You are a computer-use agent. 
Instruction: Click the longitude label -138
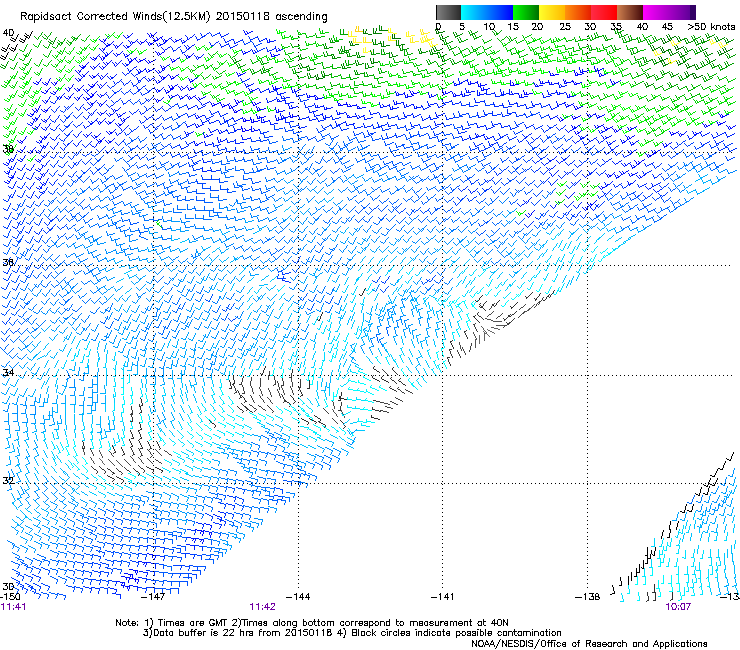point(588,597)
